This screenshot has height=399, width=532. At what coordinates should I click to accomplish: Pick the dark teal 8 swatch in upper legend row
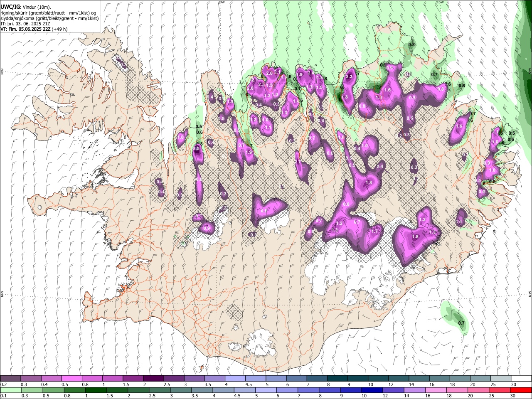337,379
